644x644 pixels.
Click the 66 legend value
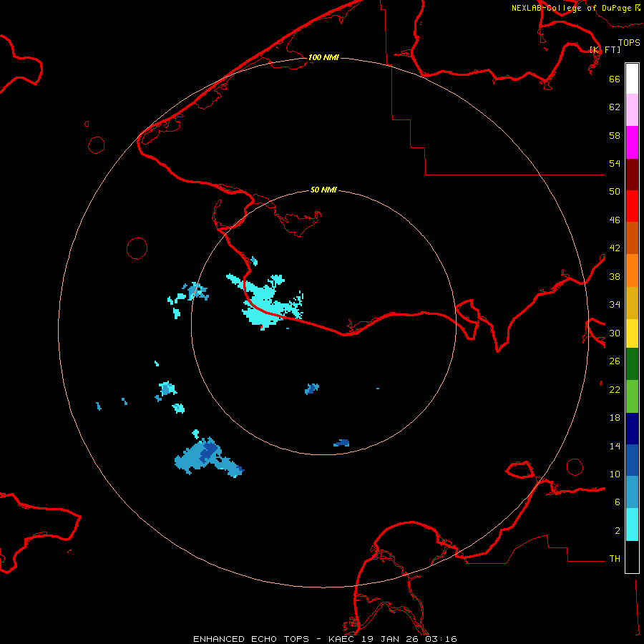coord(615,79)
